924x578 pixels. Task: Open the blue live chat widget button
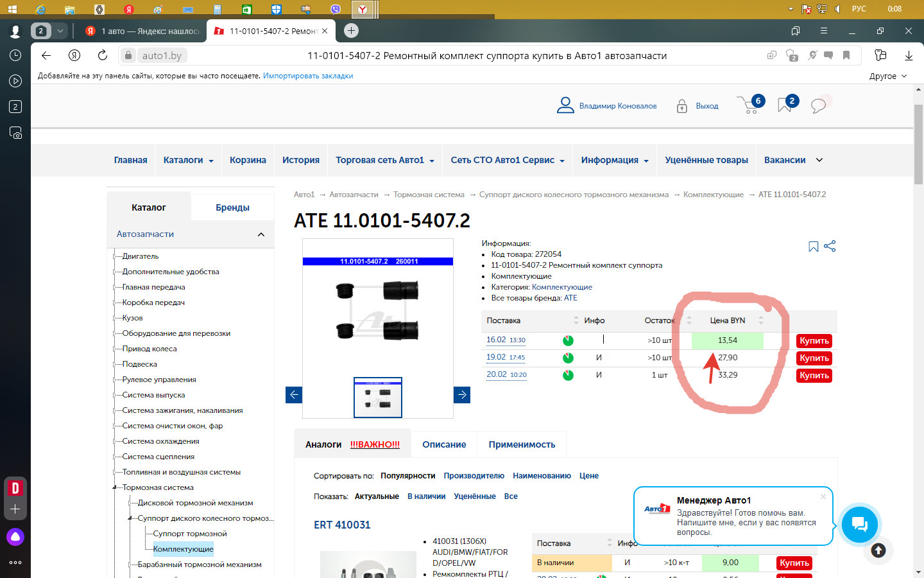(859, 525)
